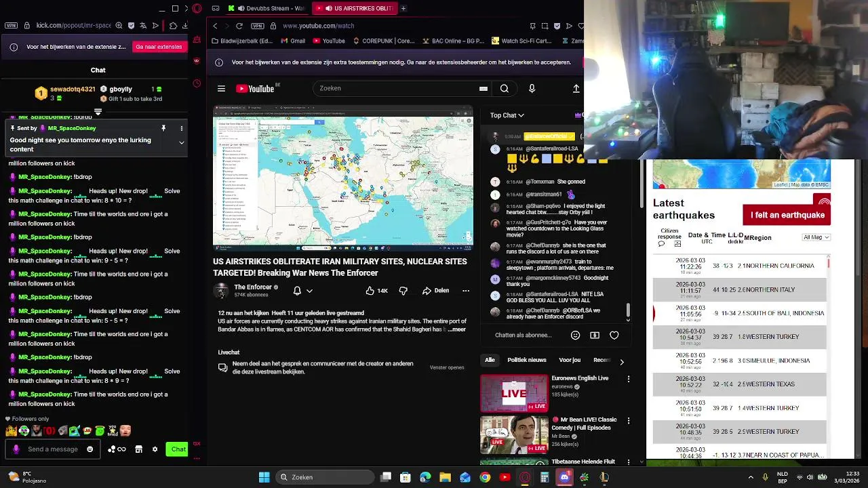
Task: Reload the YouTube page
Action: point(239,26)
